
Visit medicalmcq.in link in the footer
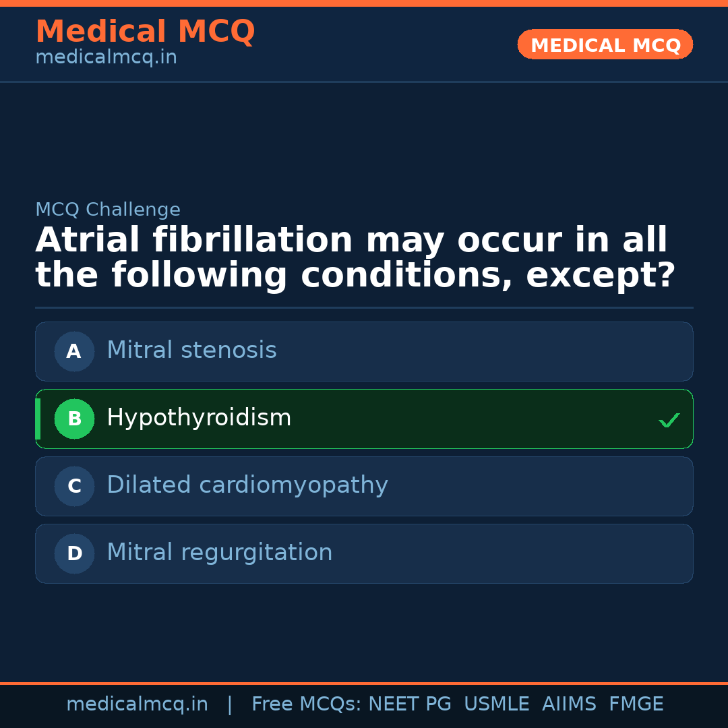pos(137,704)
